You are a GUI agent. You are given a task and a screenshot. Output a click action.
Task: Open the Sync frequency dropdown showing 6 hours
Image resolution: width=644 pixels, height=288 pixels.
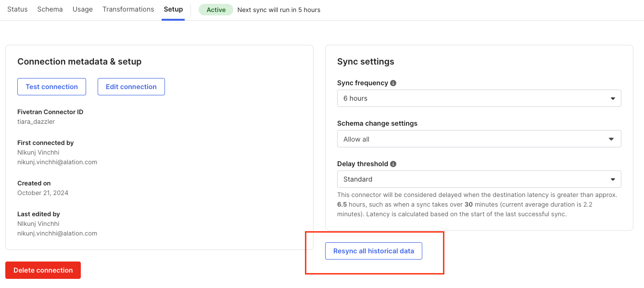coord(479,98)
